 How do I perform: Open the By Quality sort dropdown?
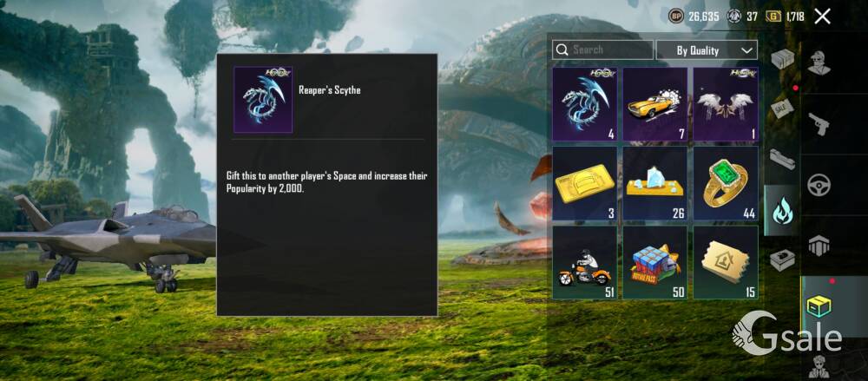[x=707, y=49]
